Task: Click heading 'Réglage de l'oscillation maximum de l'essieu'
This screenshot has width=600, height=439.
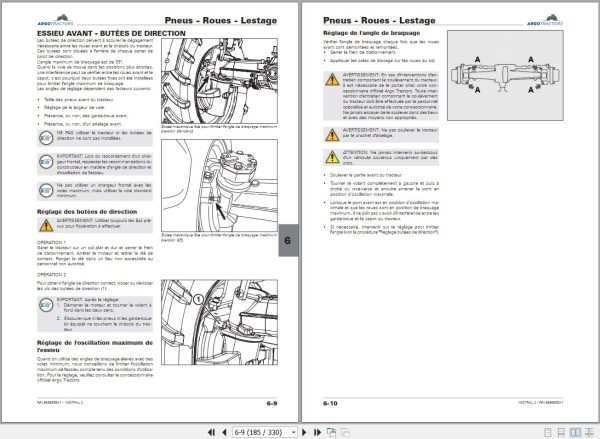Action: point(95,346)
